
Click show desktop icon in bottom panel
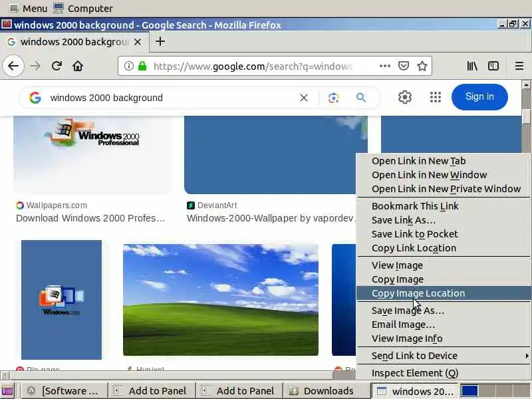7,390
